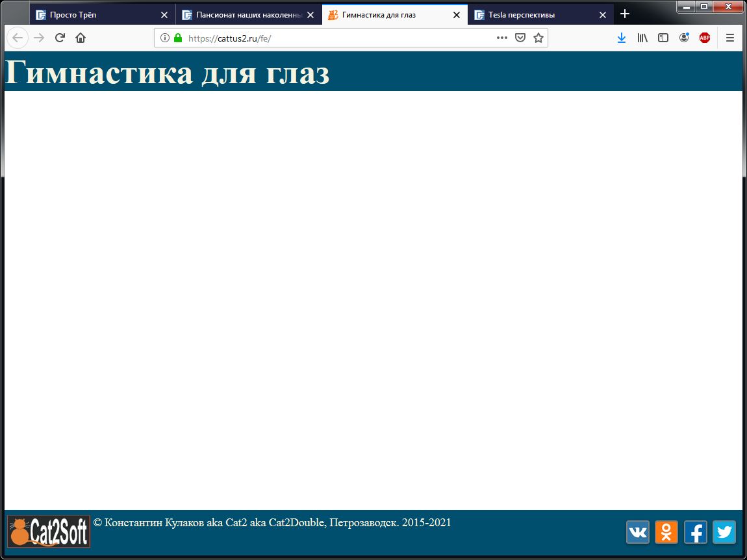Show site information icon in address bar
The width and height of the screenshot is (747, 560).
click(x=165, y=38)
